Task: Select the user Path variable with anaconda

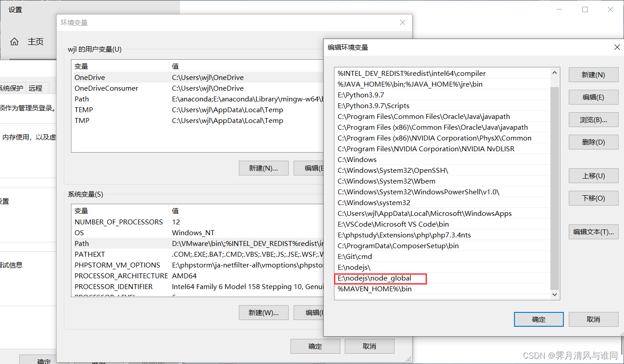Action: click(x=198, y=99)
